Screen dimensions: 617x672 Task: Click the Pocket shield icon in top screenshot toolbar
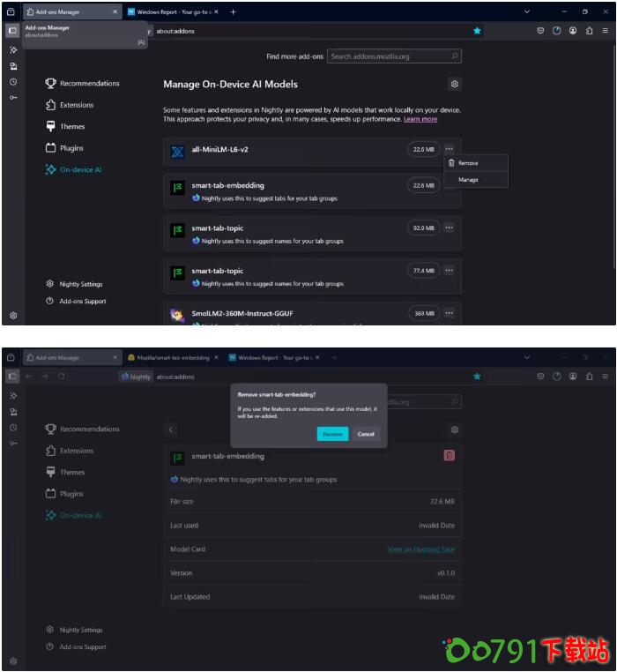(540, 31)
